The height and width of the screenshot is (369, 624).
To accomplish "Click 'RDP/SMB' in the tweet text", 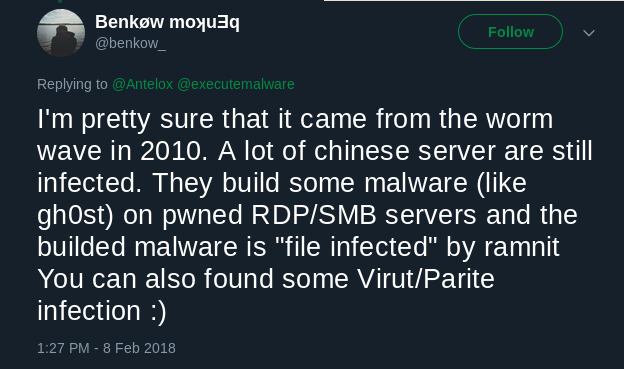I will 314,215.
